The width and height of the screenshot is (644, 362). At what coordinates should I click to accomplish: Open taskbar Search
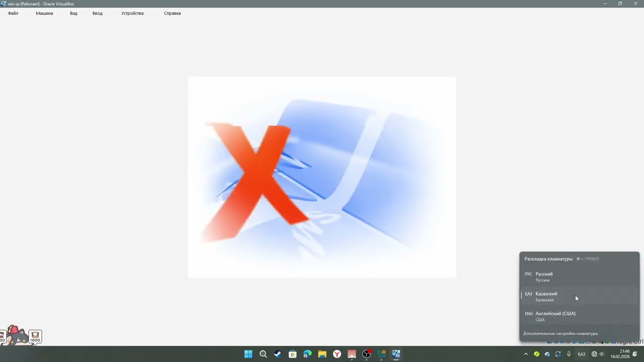click(x=263, y=354)
